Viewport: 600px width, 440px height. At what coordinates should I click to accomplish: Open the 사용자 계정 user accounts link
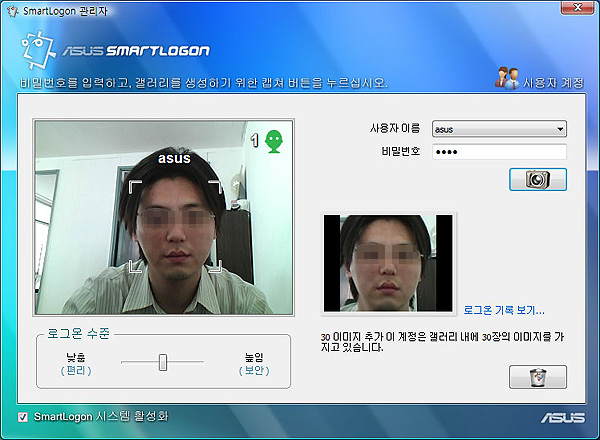tap(553, 83)
